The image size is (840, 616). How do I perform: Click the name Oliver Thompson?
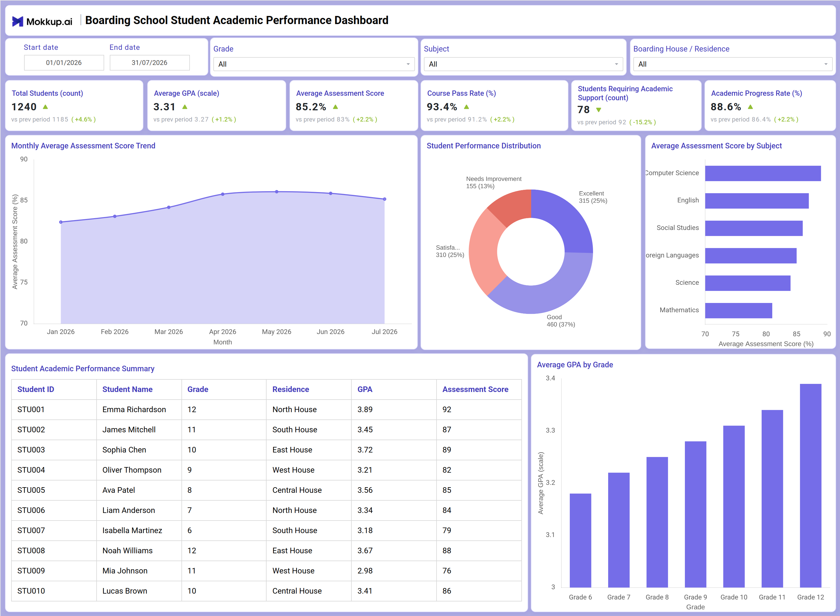pyautogui.click(x=132, y=470)
